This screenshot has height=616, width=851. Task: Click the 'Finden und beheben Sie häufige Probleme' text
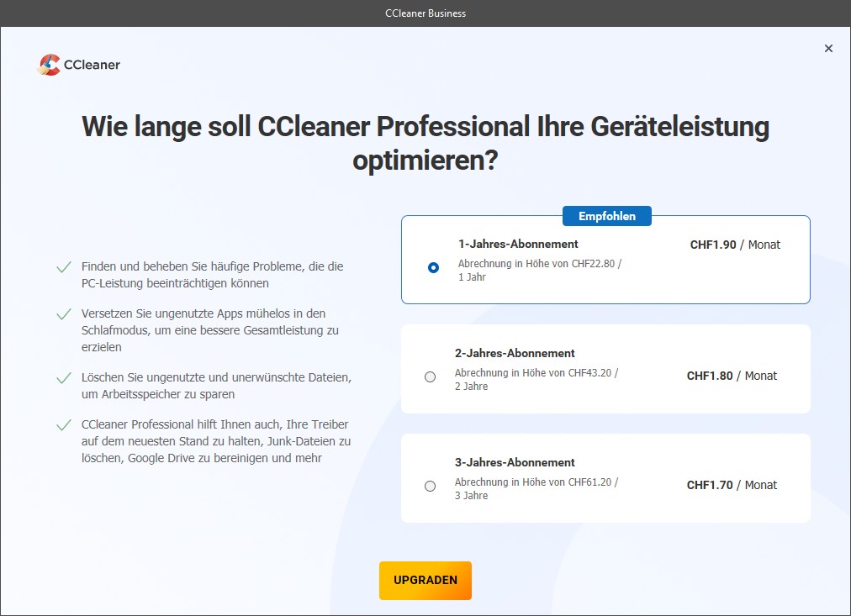click(212, 275)
